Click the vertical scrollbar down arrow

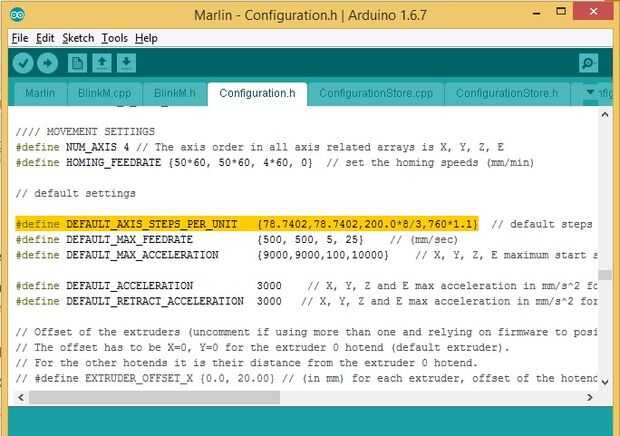[x=605, y=382]
